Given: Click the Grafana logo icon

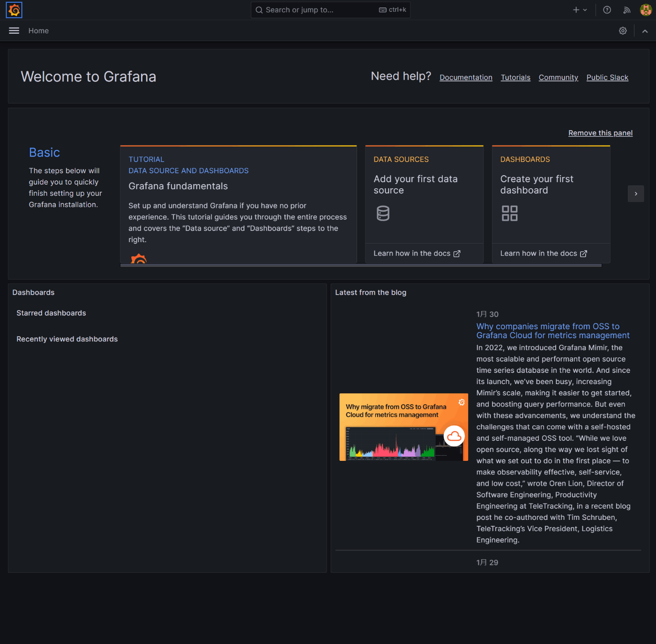Looking at the screenshot, I should click(x=14, y=9).
